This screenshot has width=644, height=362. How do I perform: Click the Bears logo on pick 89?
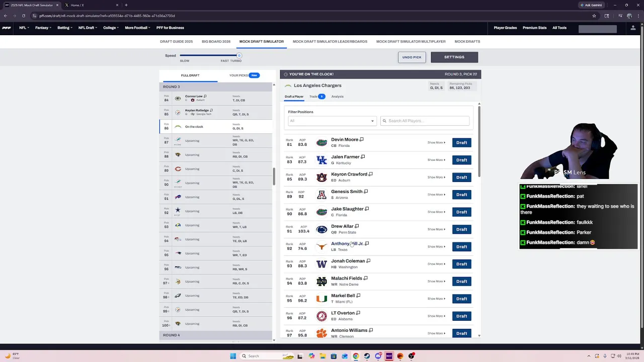click(178, 169)
